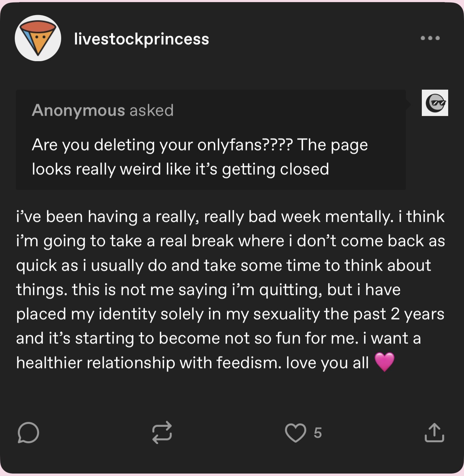The image size is (464, 476).
Task: Reblog the post with the arrows icon
Action: 162,432
